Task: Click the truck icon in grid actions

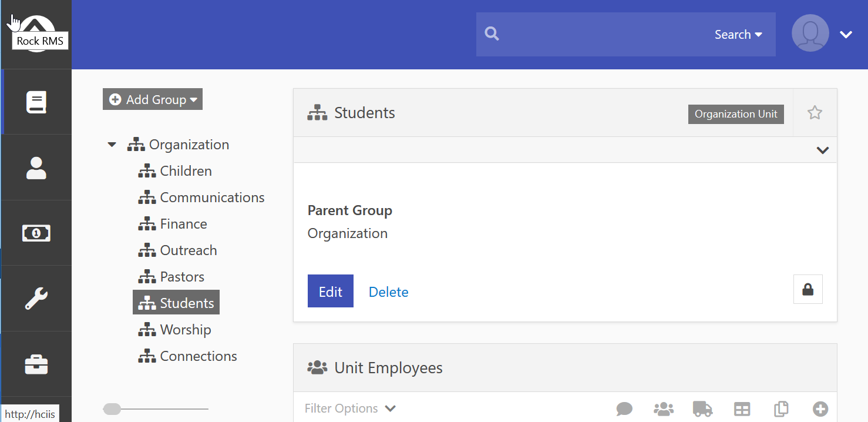Action: 702,409
